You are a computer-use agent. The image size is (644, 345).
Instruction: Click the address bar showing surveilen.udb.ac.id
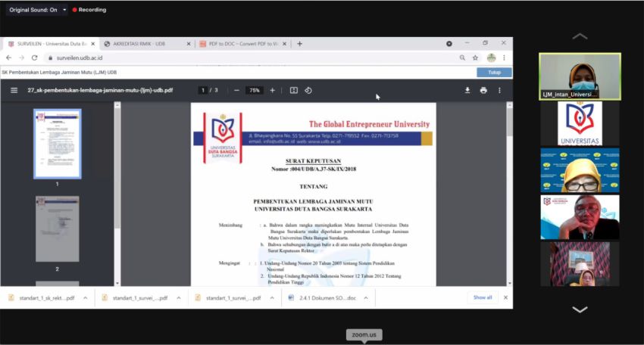pyautogui.click(x=251, y=57)
